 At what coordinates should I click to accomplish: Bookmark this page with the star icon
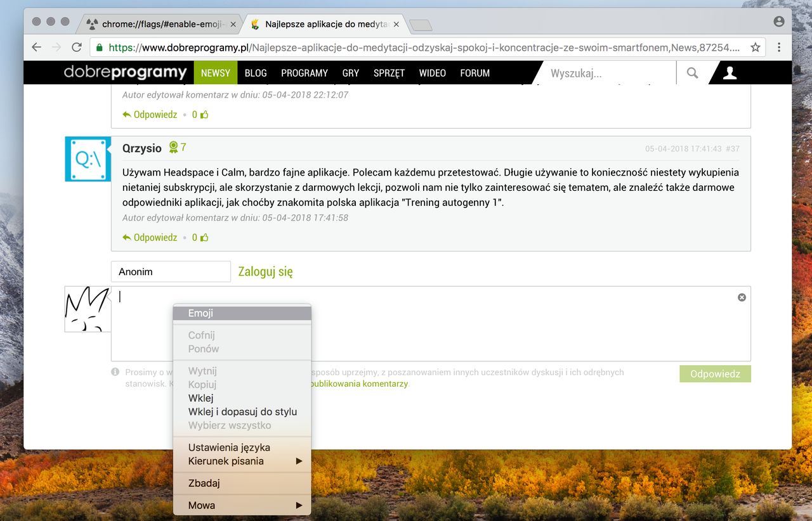[x=755, y=47]
